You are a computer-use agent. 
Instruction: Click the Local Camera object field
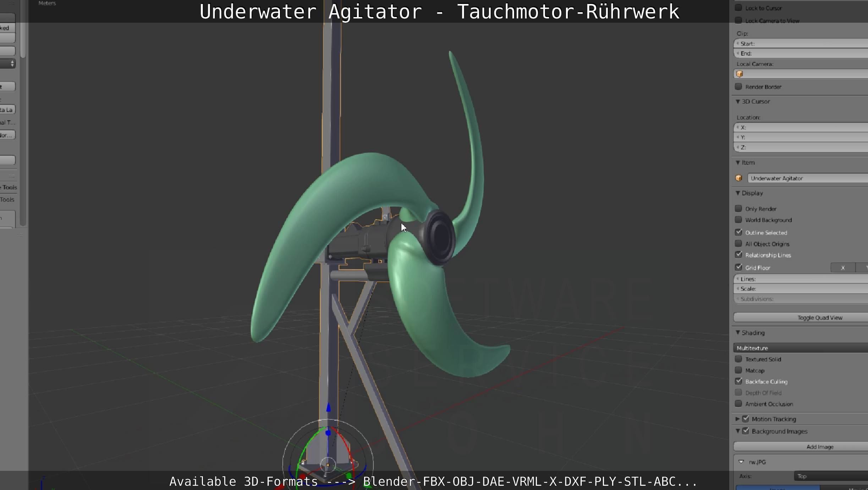point(801,74)
